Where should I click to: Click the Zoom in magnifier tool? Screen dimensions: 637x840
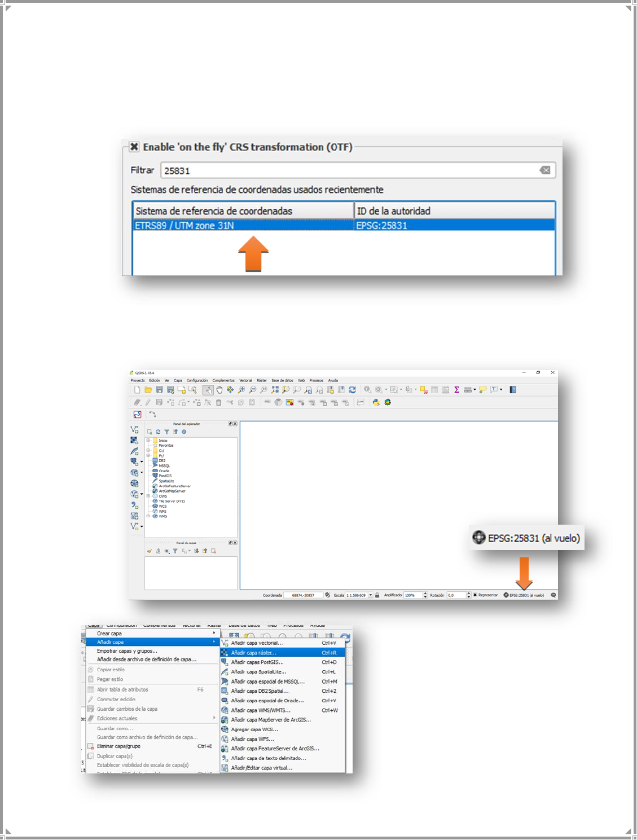coord(242,390)
